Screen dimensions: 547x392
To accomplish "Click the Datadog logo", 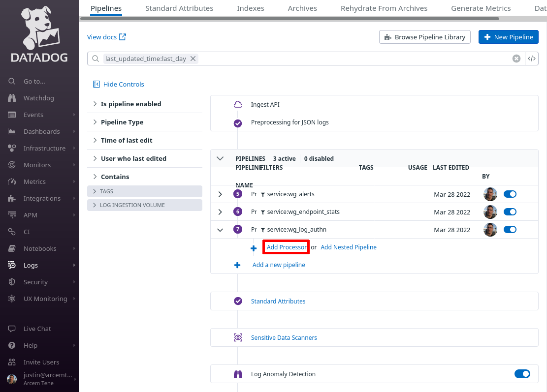I will 39,34.
